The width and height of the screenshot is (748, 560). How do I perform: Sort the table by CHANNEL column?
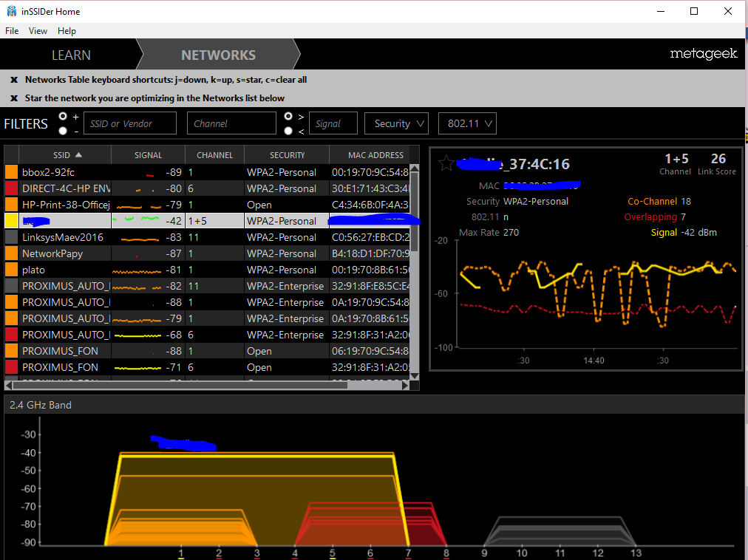click(x=214, y=155)
